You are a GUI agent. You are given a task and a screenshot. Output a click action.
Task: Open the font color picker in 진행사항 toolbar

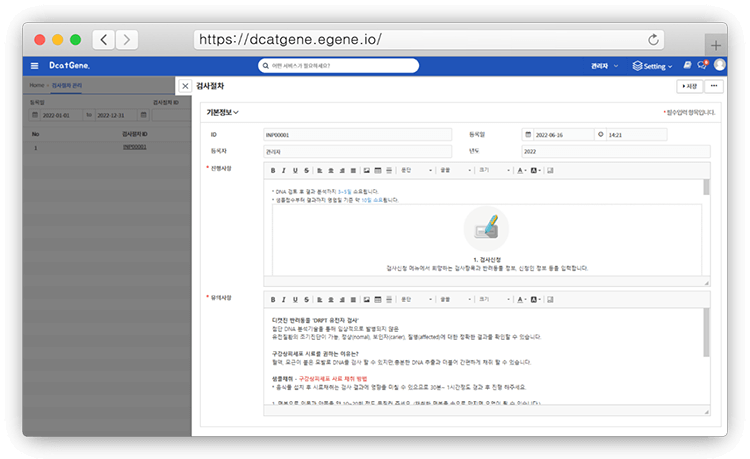coord(522,170)
